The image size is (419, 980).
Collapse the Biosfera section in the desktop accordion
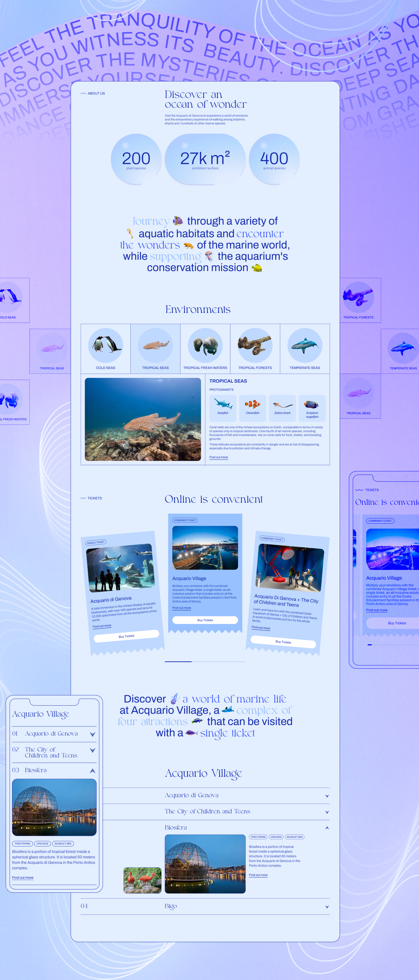tap(327, 827)
